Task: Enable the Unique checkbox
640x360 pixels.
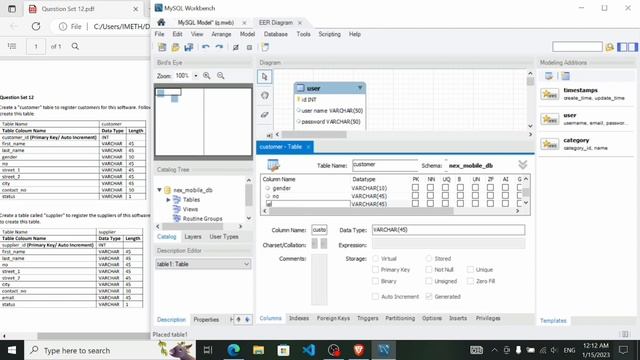Action: click(x=470, y=270)
